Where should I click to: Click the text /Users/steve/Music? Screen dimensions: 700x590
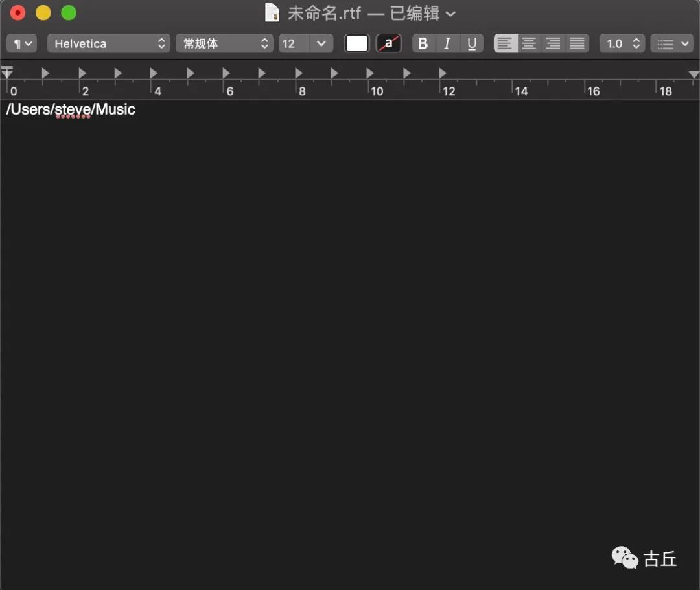tap(71, 109)
